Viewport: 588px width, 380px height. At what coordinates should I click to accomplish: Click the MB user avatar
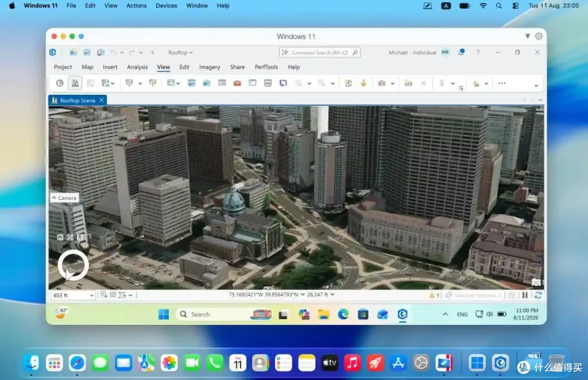[445, 52]
